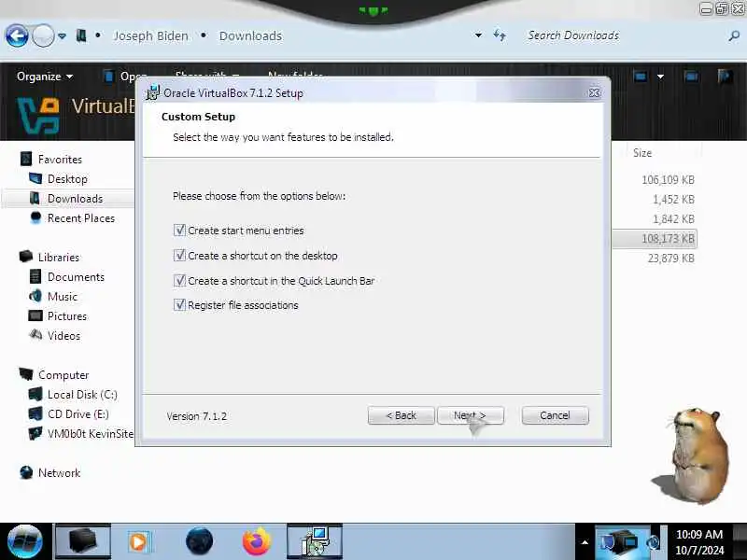Focus the Search Downloads field
This screenshot has height=560, width=747.
(624, 35)
